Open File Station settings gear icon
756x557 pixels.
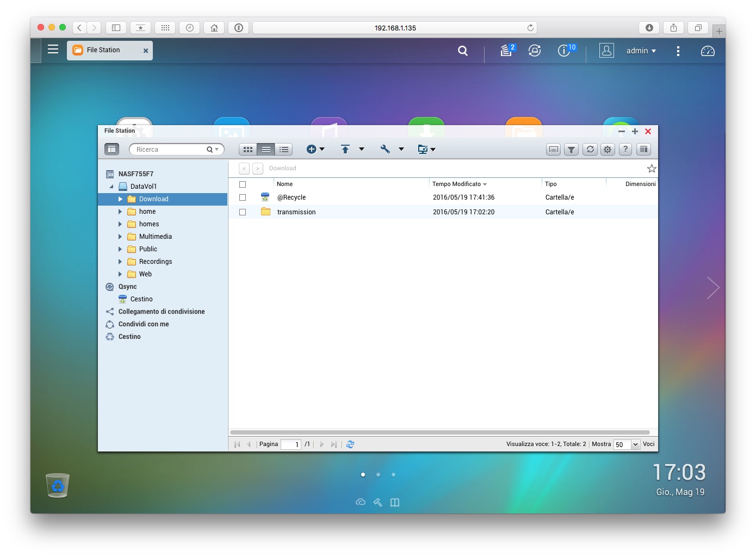pos(608,149)
